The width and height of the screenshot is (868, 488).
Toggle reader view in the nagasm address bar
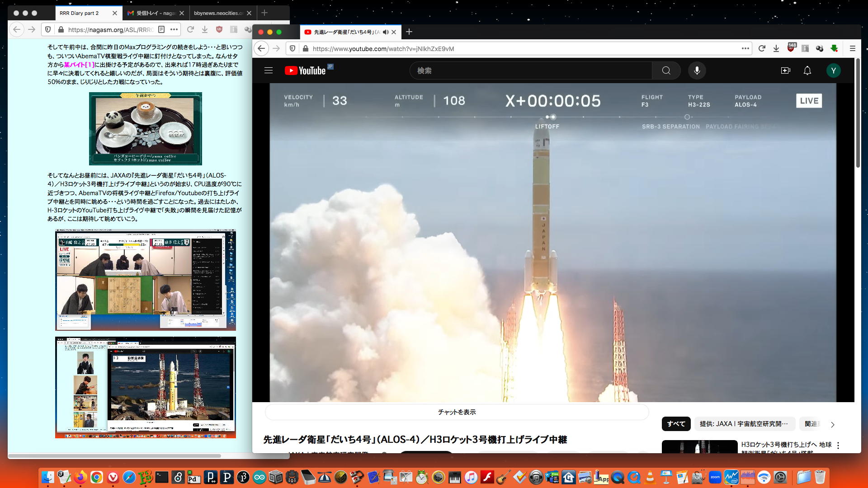click(161, 29)
